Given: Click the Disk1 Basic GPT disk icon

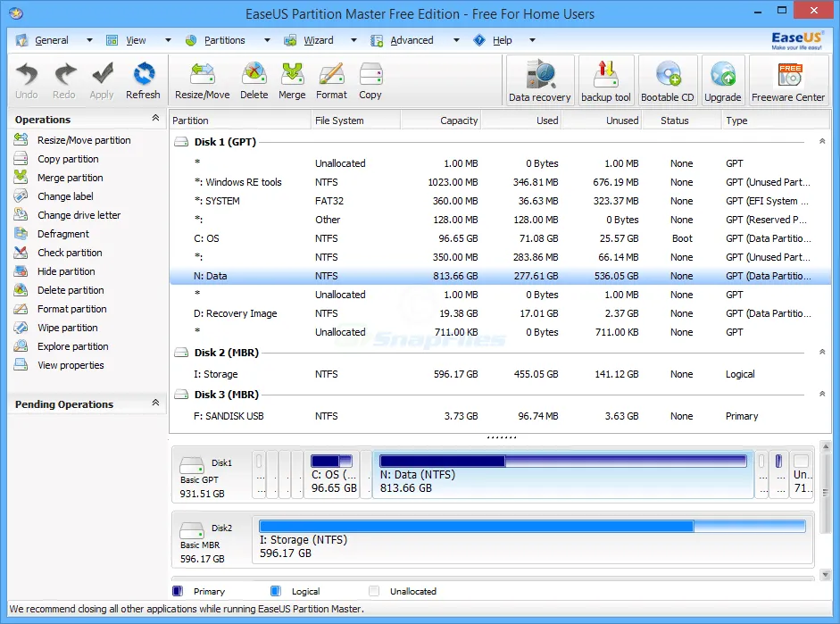Looking at the screenshot, I should pyautogui.click(x=191, y=465).
